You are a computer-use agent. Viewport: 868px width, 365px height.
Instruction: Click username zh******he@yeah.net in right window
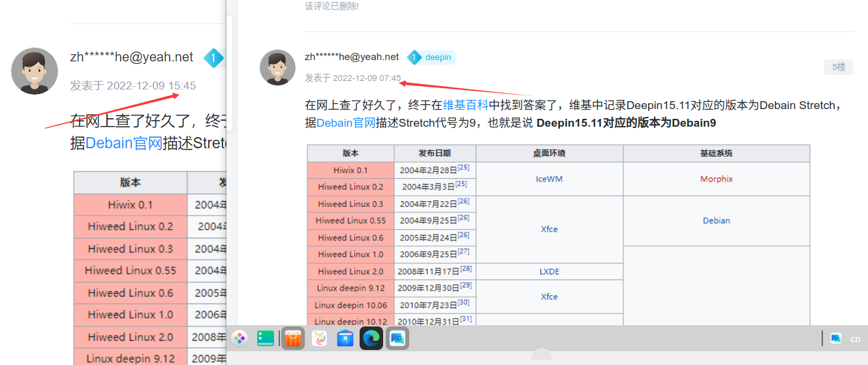pos(352,57)
